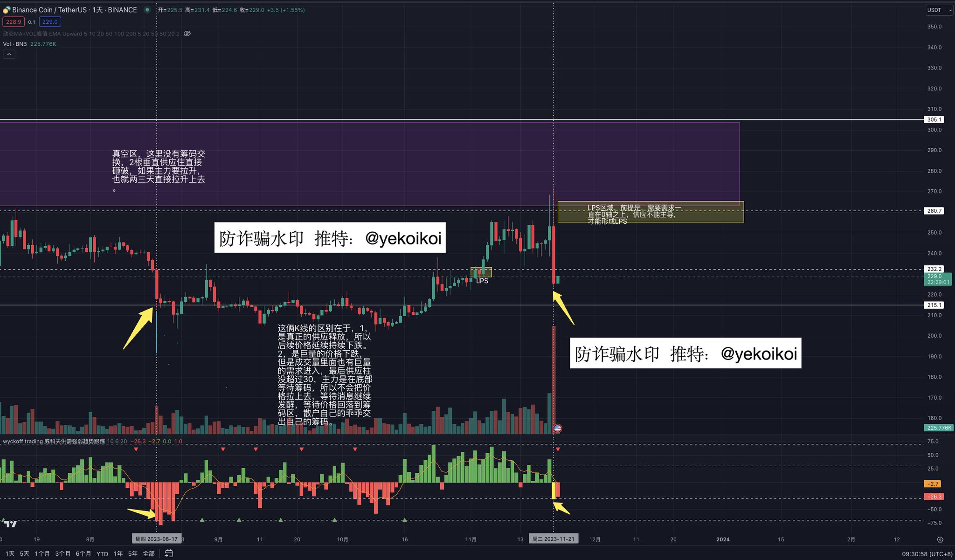Click the 215.1 horizontal line price label

tap(934, 305)
